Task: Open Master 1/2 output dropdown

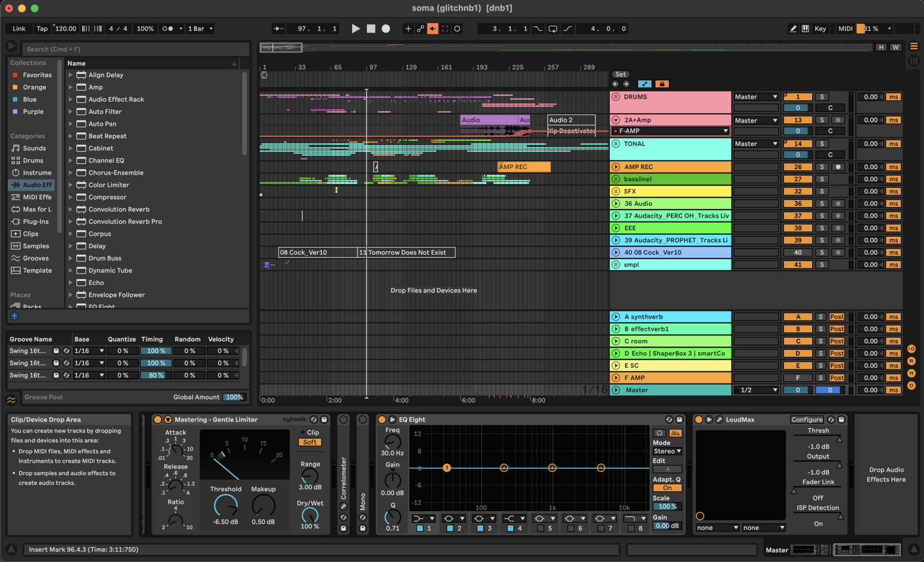Action: click(756, 390)
